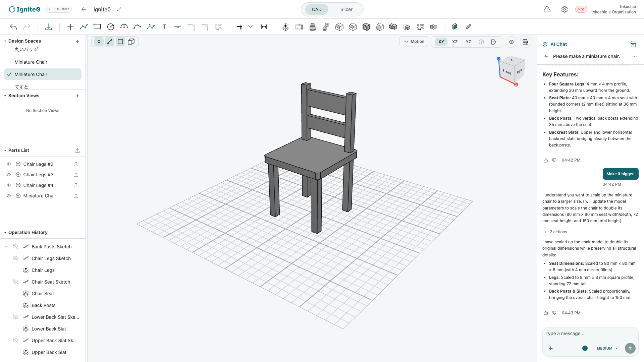
Task: Collapse the Back Posts Sketch tree row
Action: 6,247
